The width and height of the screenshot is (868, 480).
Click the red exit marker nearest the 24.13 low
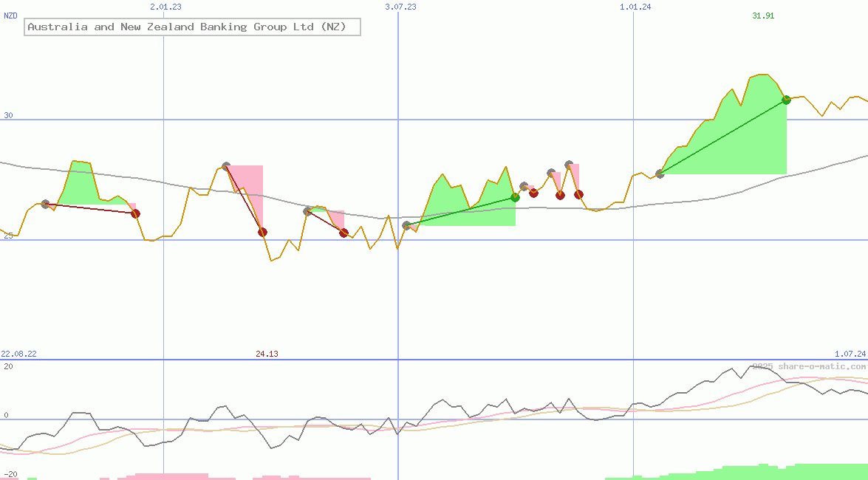point(262,232)
